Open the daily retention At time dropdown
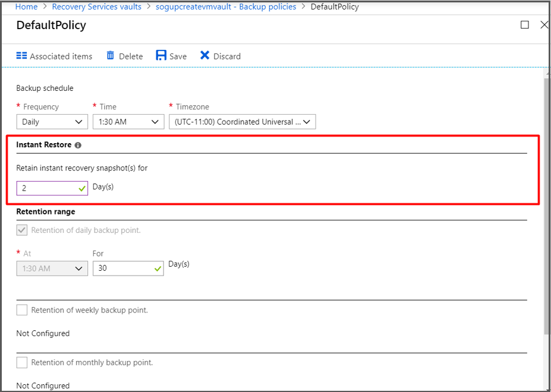551x392 pixels. 52,268
